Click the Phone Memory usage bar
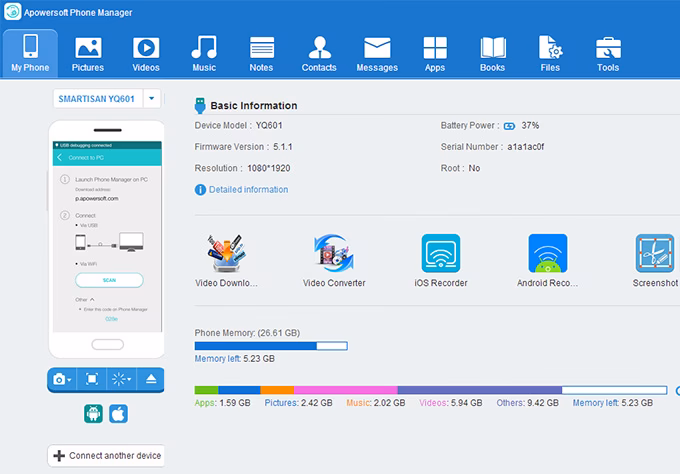 pyautogui.click(x=271, y=346)
